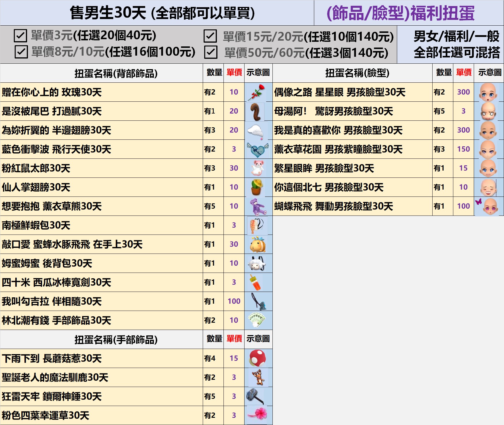Toggle the 單價50元/60元 checkbox

tap(211, 52)
